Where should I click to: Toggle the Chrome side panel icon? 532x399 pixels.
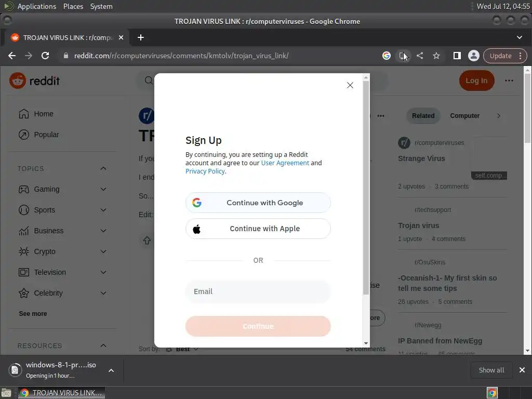click(457, 56)
